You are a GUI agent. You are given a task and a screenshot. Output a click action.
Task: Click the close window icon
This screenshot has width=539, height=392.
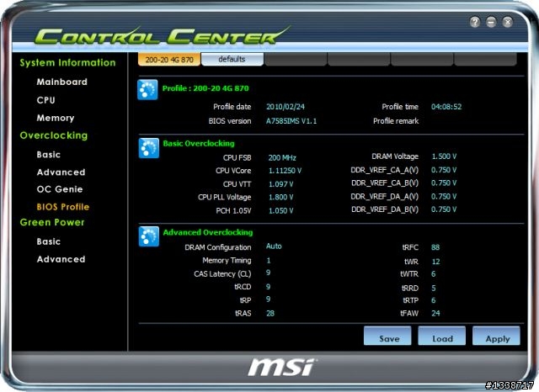tap(507, 22)
